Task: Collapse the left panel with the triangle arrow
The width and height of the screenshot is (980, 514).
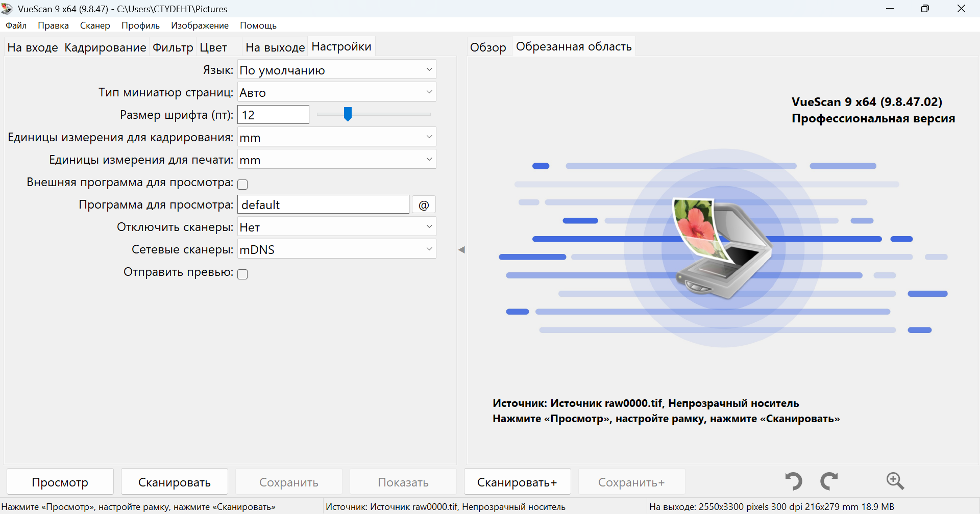Action: coord(461,250)
